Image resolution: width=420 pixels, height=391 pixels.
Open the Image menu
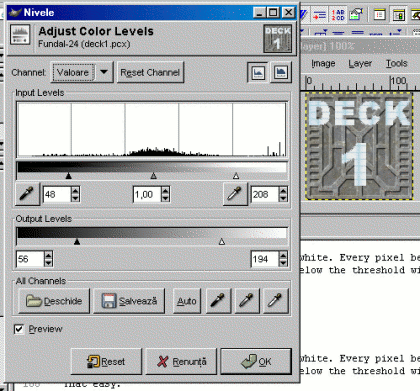pyautogui.click(x=323, y=63)
